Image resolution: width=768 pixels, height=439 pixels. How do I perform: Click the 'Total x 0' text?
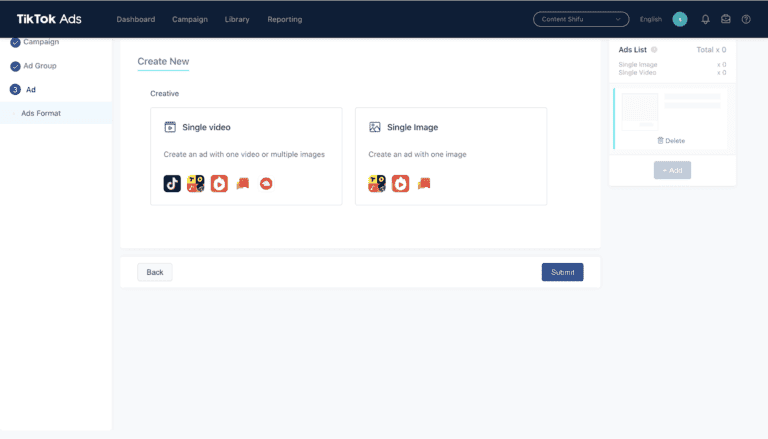coord(711,49)
